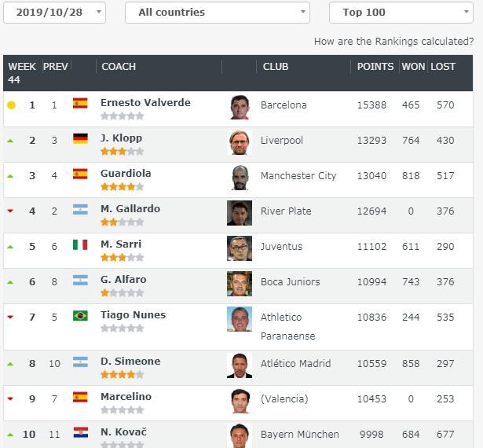Image resolution: width=483 pixels, height=448 pixels.
Task: Open 'How are the Rankings calculated?' link
Action: point(393,42)
